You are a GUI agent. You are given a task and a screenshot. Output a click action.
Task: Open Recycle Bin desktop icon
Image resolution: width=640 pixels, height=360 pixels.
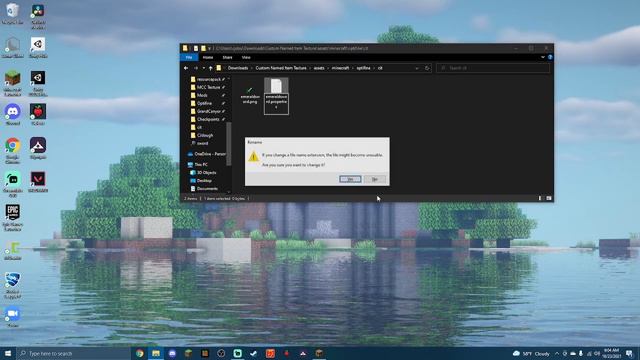[12, 13]
